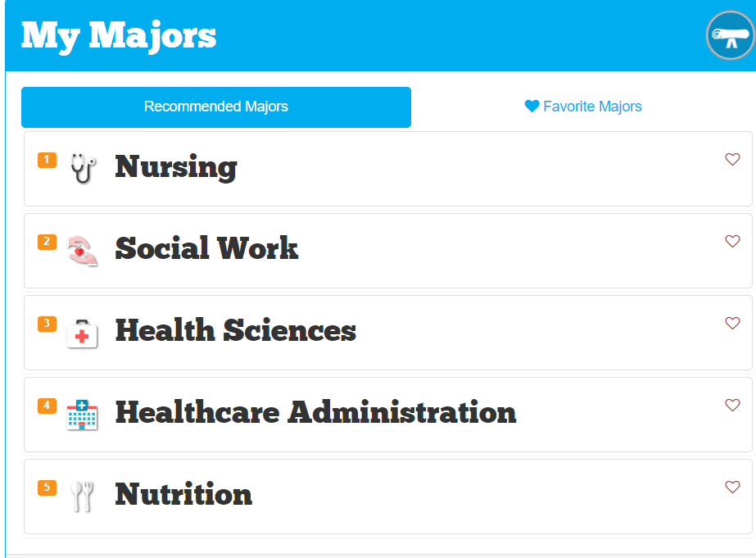Open the Favorite Majors tab
The width and height of the screenshot is (756, 558).
coord(583,107)
